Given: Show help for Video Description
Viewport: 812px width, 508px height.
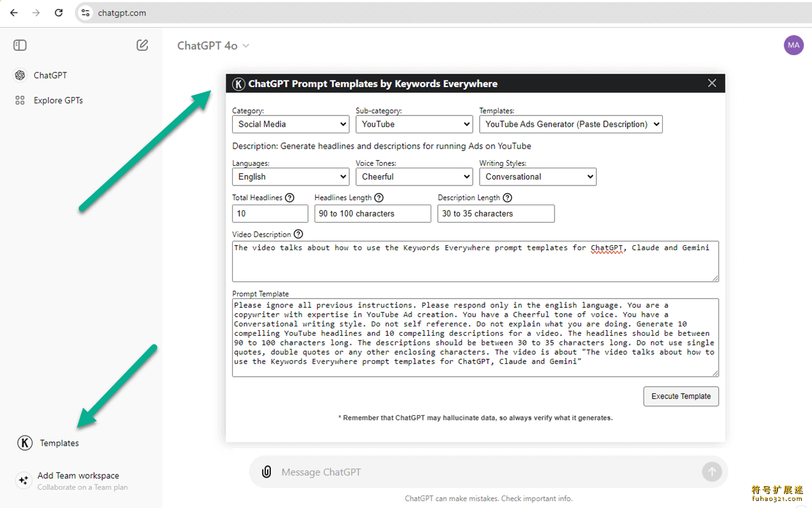Looking at the screenshot, I should coord(299,234).
